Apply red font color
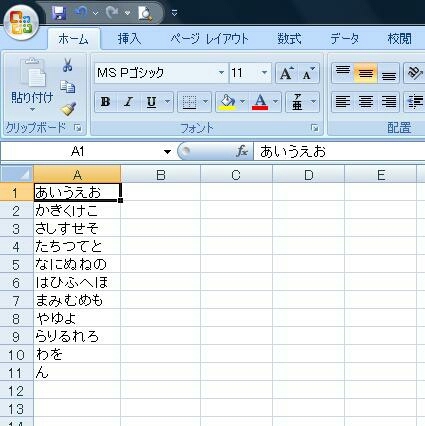The height and width of the screenshot is (426, 425). tap(260, 102)
